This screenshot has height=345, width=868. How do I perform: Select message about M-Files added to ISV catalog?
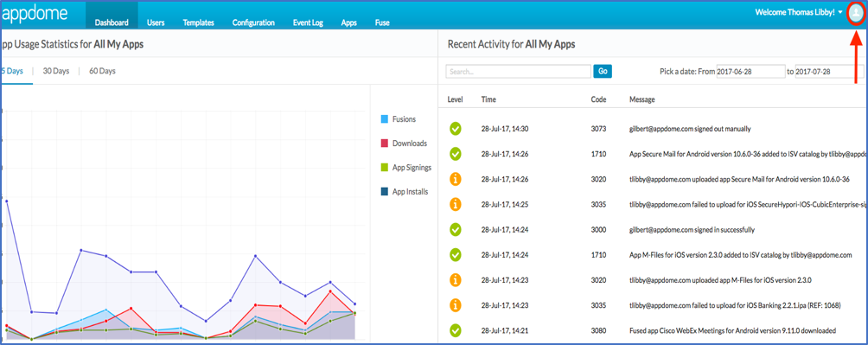pyautogui.click(x=741, y=255)
